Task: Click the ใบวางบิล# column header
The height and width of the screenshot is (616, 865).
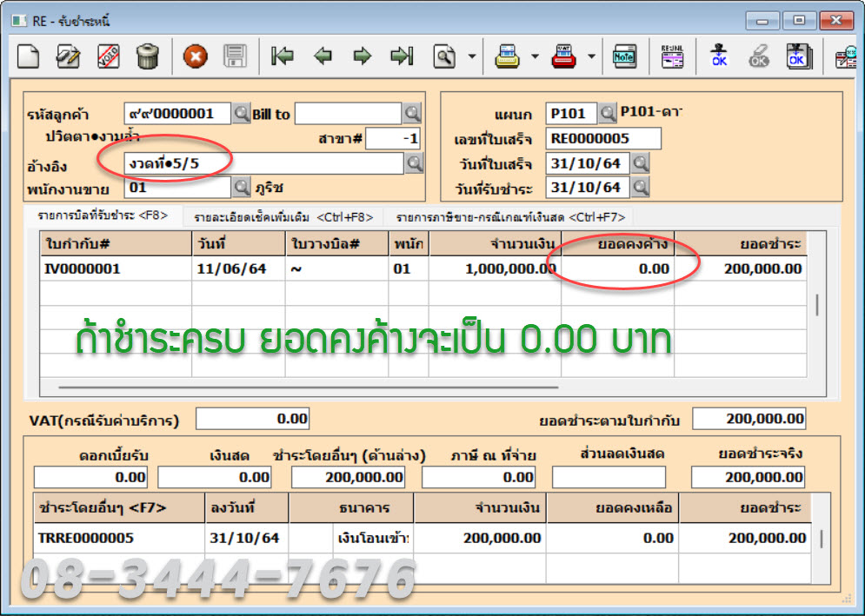Action: (x=336, y=244)
